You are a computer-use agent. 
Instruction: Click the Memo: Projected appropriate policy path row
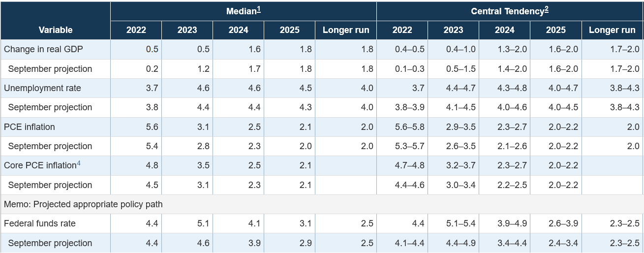point(83,204)
